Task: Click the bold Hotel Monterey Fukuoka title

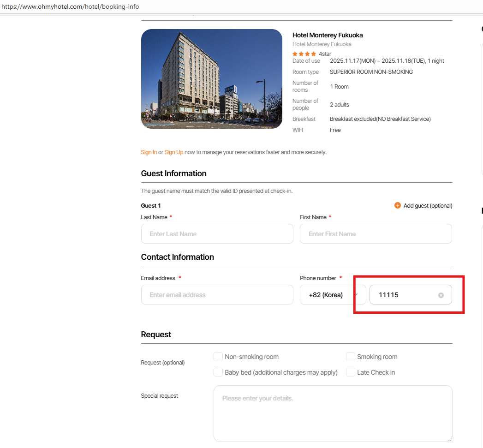Action: pos(328,35)
